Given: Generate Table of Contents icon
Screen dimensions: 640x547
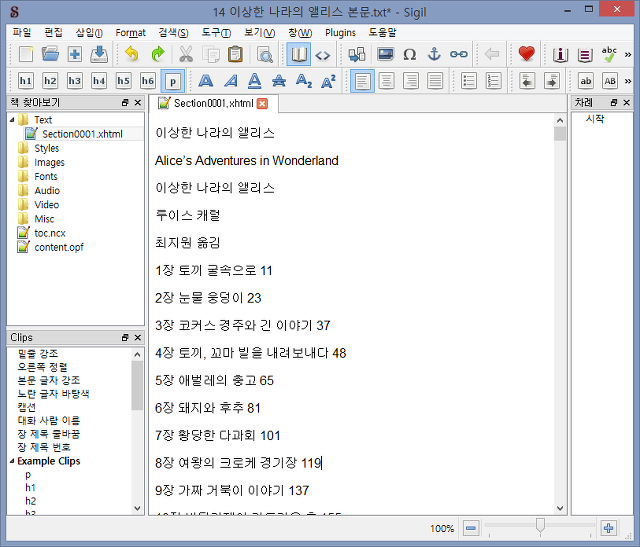Looking at the screenshot, I should pyautogui.click(x=585, y=54).
